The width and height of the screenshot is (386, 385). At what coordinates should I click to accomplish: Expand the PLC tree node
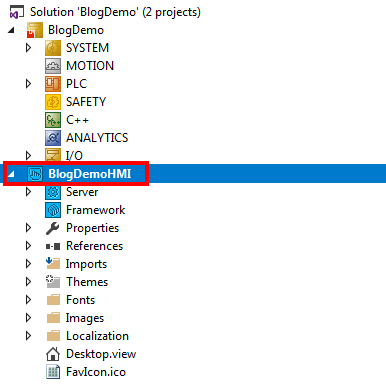click(x=29, y=84)
